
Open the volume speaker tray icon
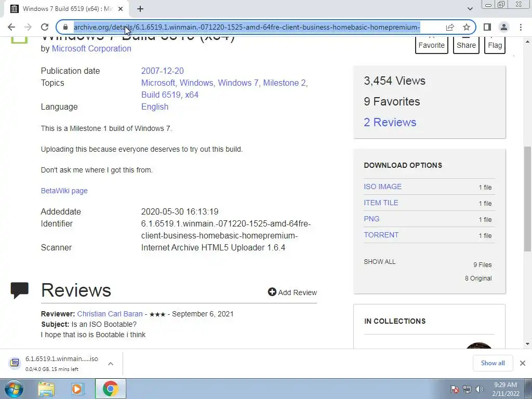480,389
